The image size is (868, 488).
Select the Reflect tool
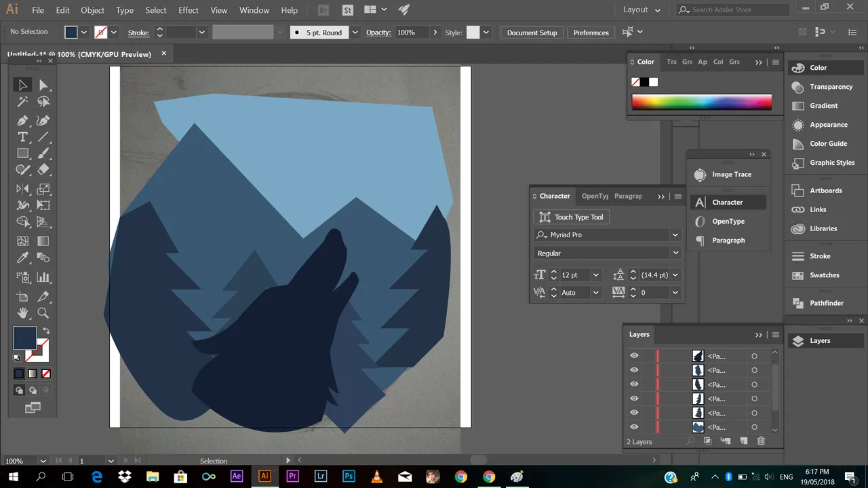click(x=22, y=189)
